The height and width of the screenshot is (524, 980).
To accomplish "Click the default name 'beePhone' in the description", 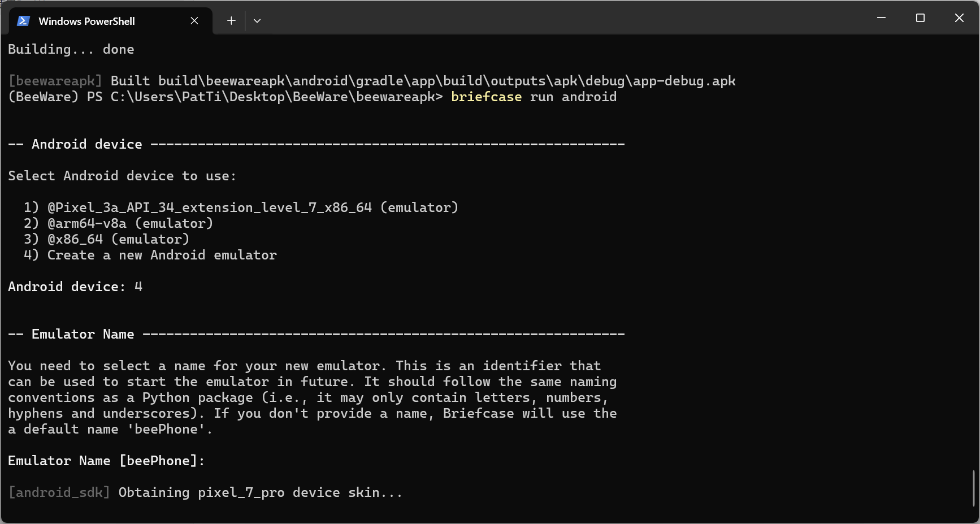I will point(166,429).
